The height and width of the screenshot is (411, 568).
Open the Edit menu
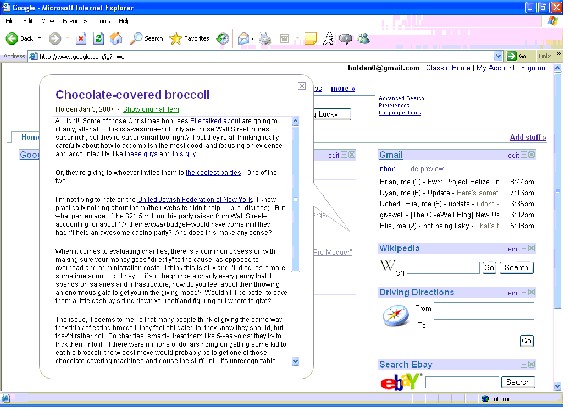[28, 21]
